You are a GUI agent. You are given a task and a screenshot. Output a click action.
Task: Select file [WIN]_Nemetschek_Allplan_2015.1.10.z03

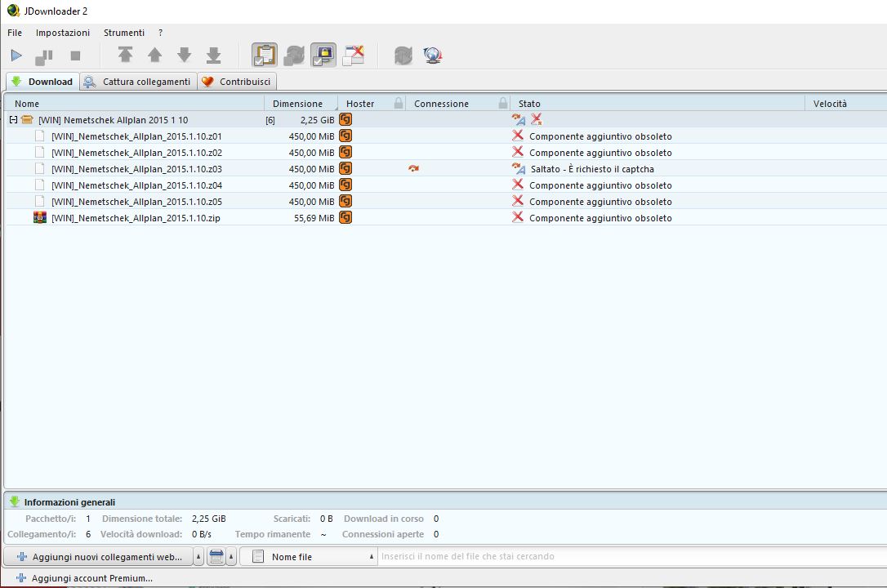(x=136, y=169)
